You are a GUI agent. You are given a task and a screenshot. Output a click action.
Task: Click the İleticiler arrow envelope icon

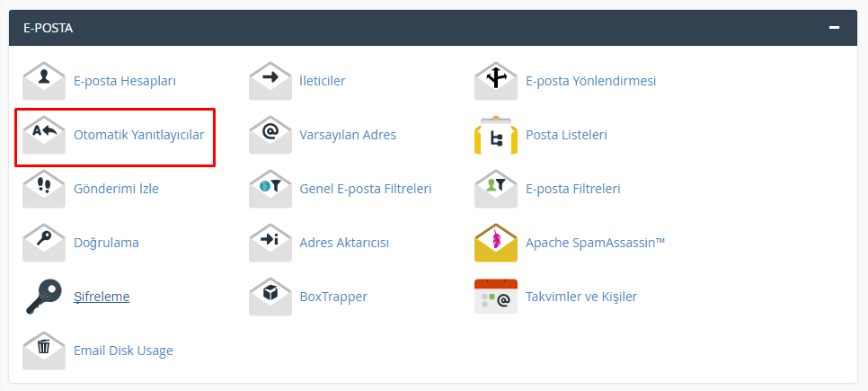270,81
